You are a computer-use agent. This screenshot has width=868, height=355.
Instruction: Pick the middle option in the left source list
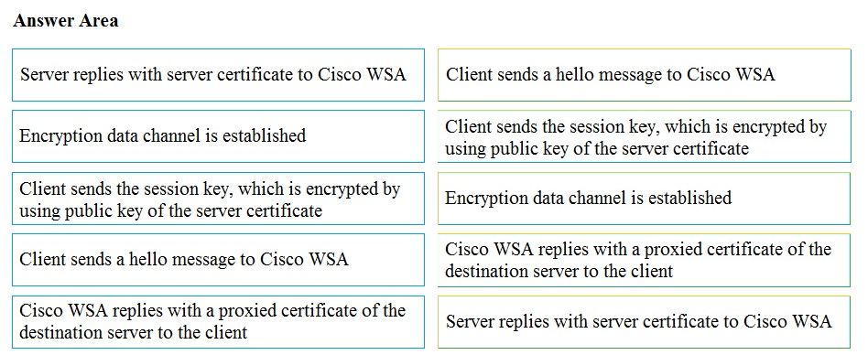tap(218, 199)
